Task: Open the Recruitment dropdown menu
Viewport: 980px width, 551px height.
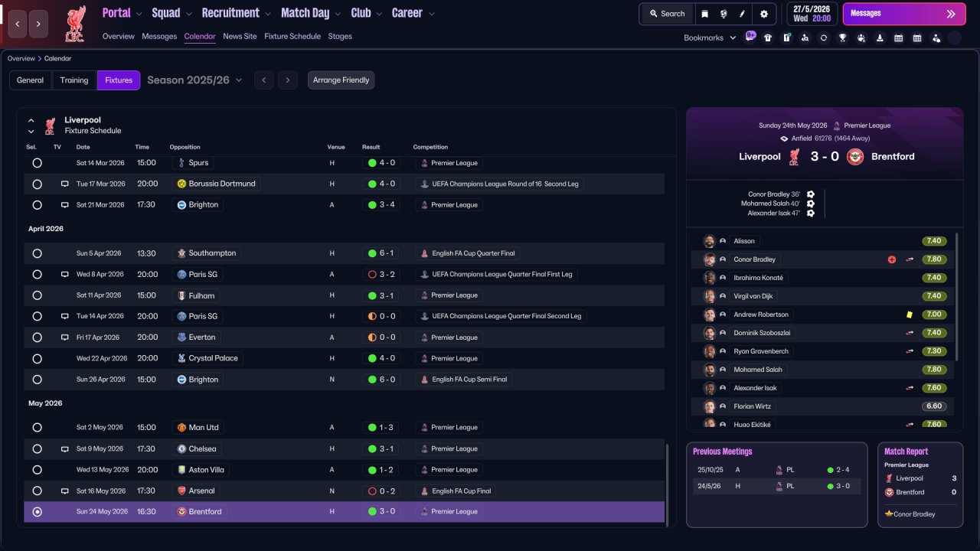Action: [236, 13]
